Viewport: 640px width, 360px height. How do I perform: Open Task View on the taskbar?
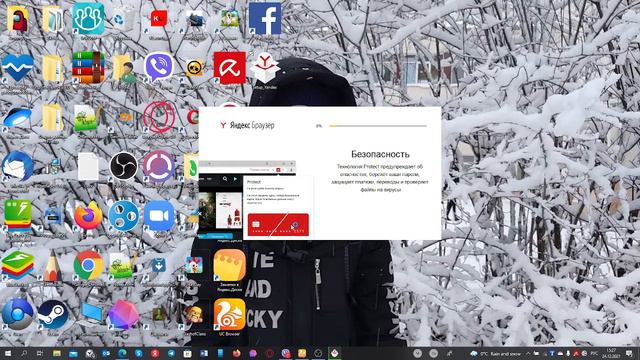point(40,353)
